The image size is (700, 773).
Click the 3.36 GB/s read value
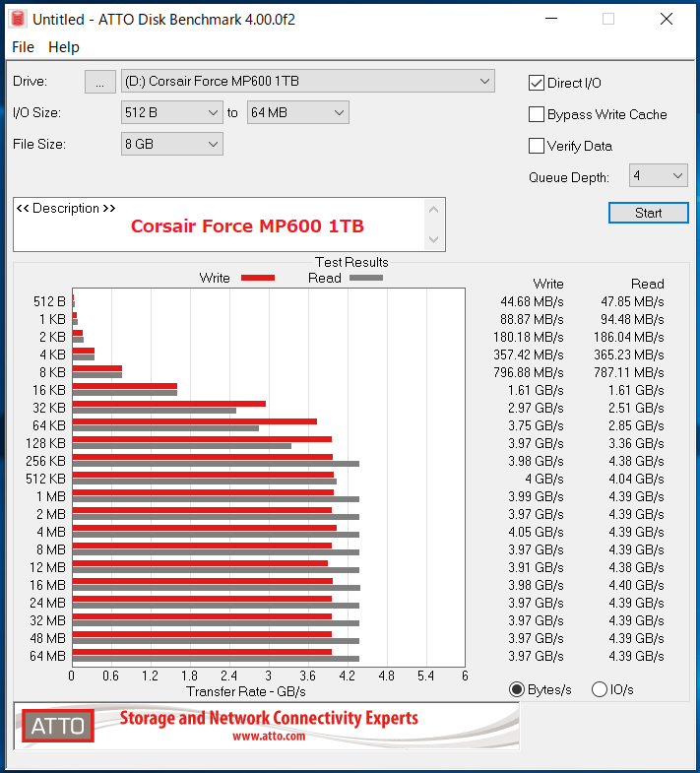coord(636,444)
